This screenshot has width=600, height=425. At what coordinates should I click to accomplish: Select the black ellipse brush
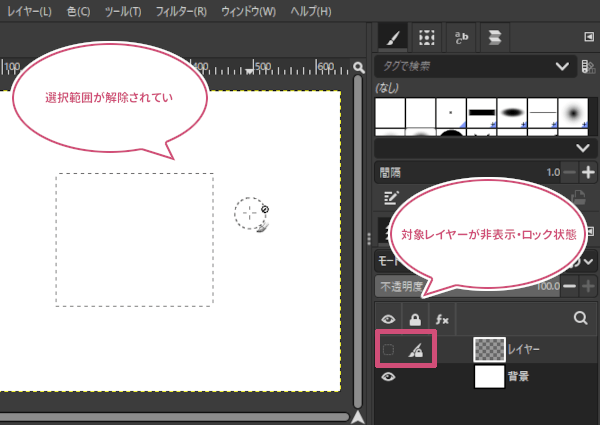click(x=512, y=112)
